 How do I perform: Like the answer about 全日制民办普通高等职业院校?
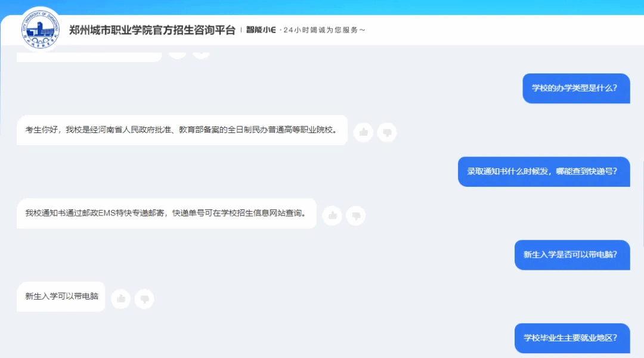coord(363,132)
